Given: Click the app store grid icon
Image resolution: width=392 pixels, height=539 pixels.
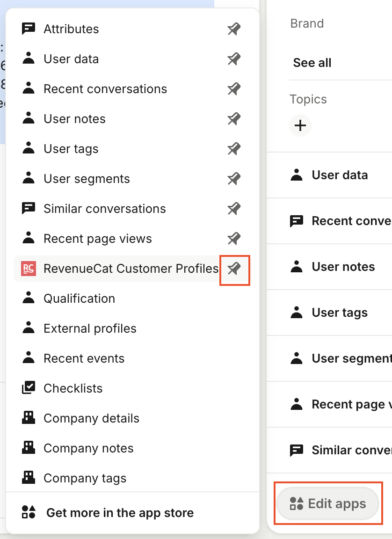Looking at the screenshot, I should pos(29,512).
